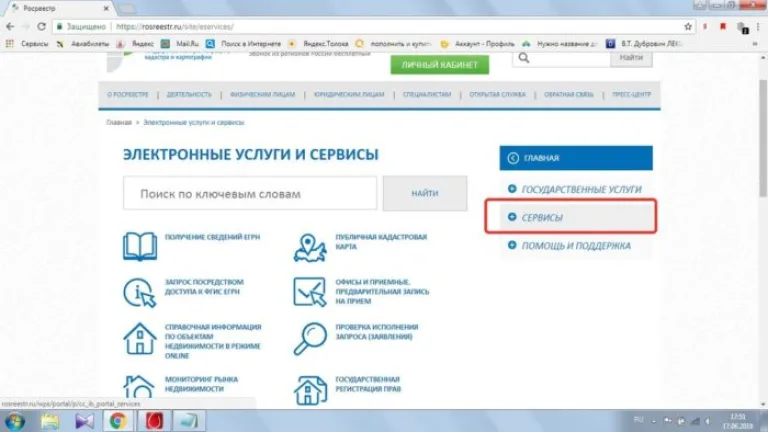Open Windows Start menu orb
Viewport: 768px width, 432px height.
[x=15, y=421]
